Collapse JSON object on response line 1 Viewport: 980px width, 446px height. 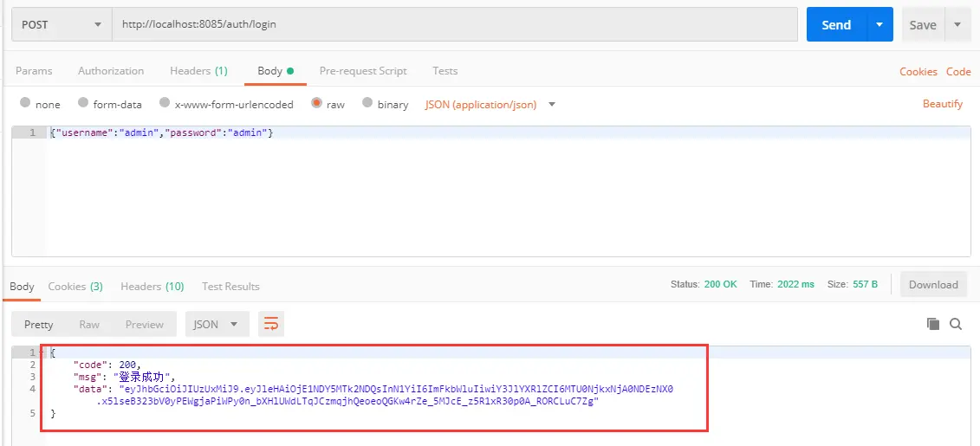tap(42, 353)
